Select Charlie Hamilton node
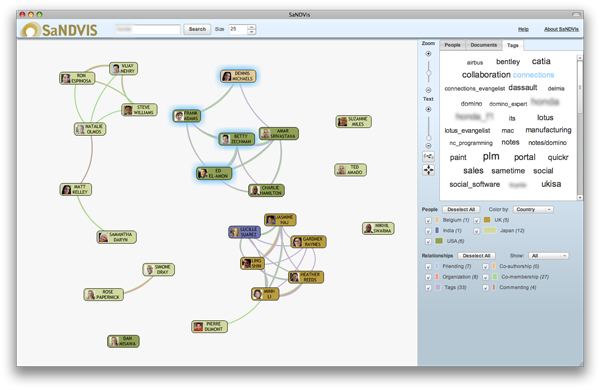Screen dimensions: 600x389 click(x=266, y=190)
